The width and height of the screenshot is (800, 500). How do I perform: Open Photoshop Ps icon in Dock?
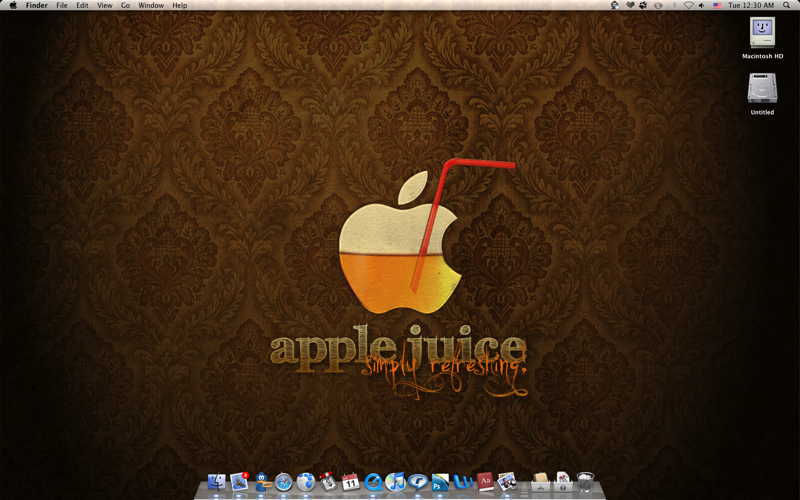[440, 482]
